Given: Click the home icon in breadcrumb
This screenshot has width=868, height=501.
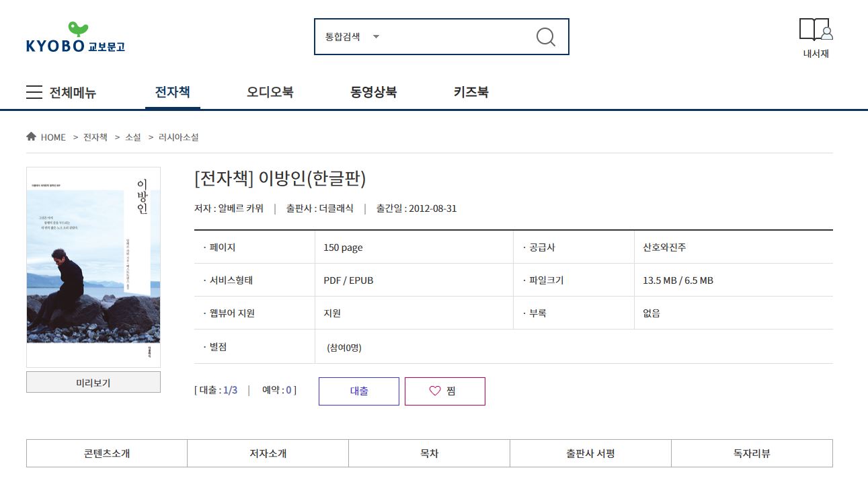Looking at the screenshot, I should (31, 137).
